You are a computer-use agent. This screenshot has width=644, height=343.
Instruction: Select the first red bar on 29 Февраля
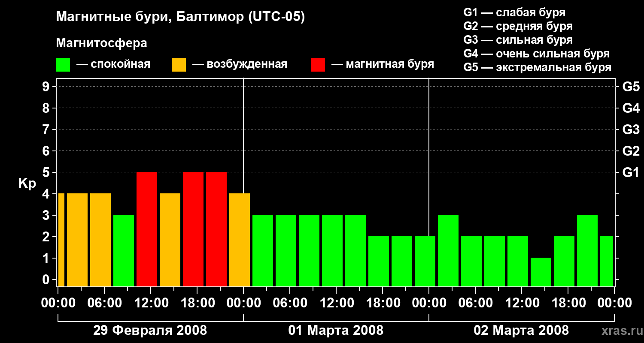pos(147,229)
